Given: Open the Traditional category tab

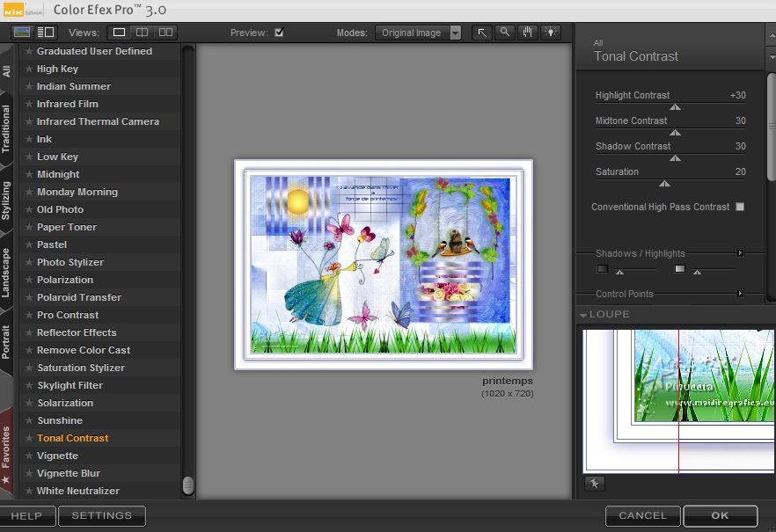Looking at the screenshot, I should (x=6, y=128).
